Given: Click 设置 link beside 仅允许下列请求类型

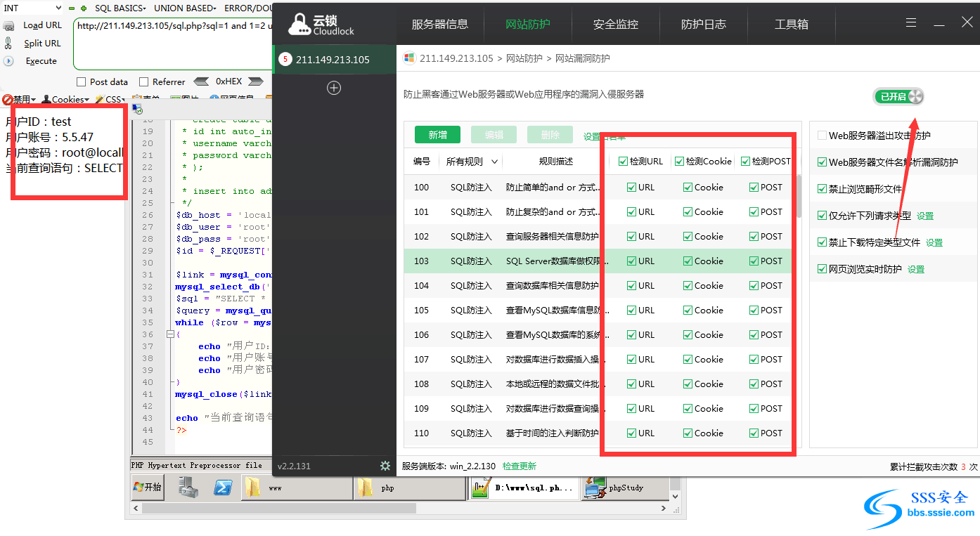Looking at the screenshot, I should coord(925,216).
